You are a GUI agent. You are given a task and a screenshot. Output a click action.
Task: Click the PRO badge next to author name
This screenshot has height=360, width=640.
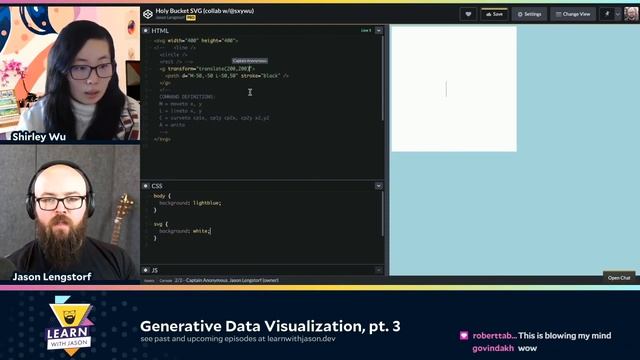[x=191, y=18]
